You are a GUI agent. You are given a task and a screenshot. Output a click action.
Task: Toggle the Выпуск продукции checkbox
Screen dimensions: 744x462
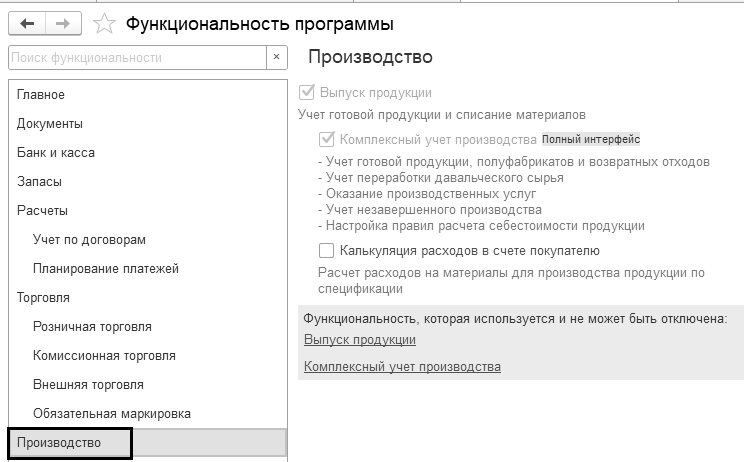pyautogui.click(x=307, y=92)
